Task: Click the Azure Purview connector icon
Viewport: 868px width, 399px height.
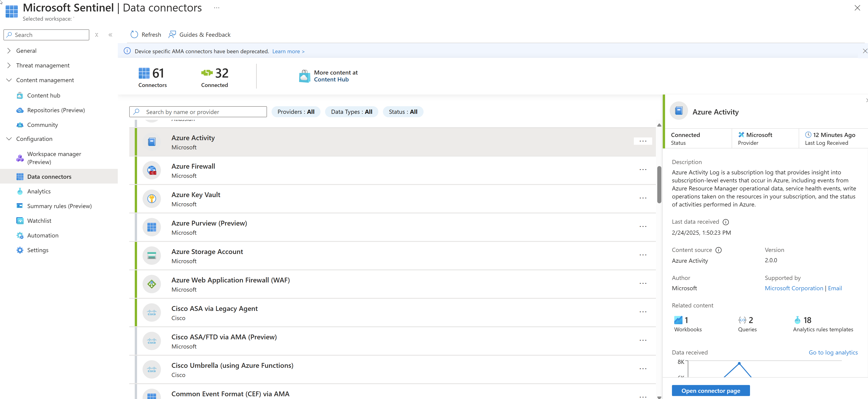Action: [x=152, y=227]
